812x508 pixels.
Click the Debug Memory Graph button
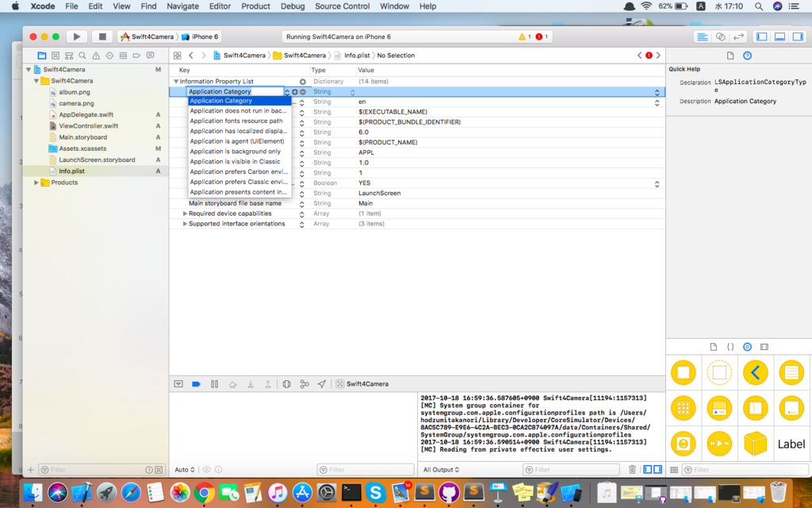304,384
